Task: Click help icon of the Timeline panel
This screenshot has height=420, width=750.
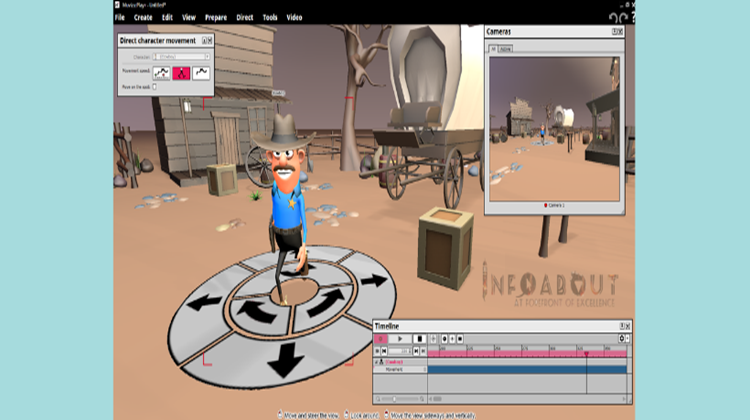Action: point(622,326)
